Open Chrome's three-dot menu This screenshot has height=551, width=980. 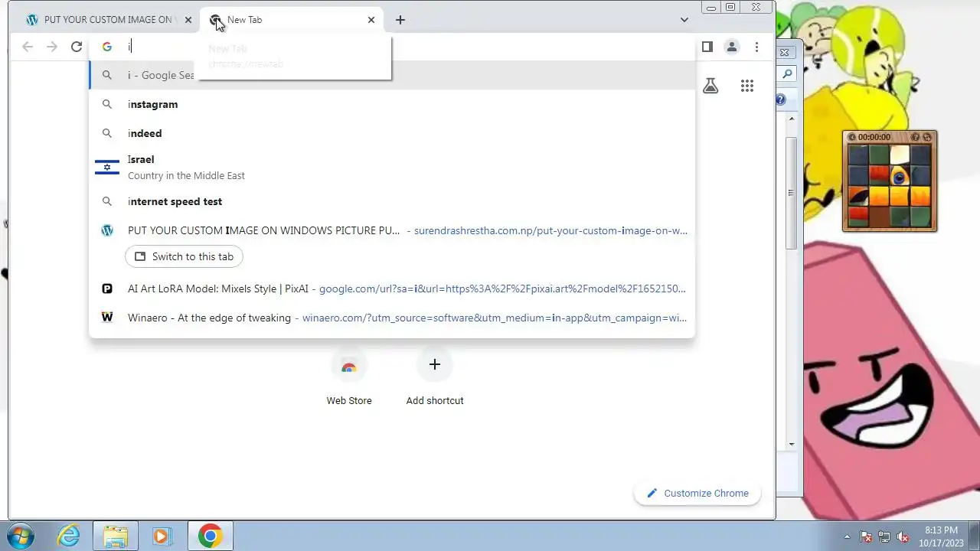tap(756, 47)
